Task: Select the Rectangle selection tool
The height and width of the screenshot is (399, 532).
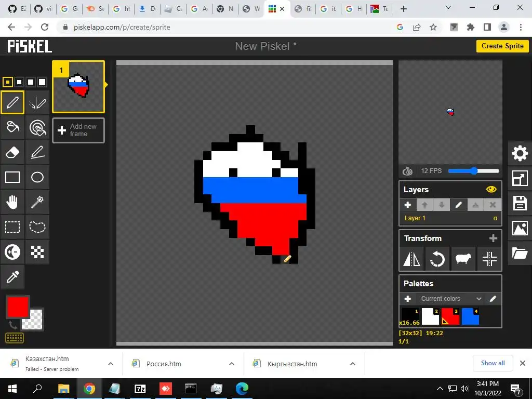Action: pyautogui.click(x=12, y=227)
